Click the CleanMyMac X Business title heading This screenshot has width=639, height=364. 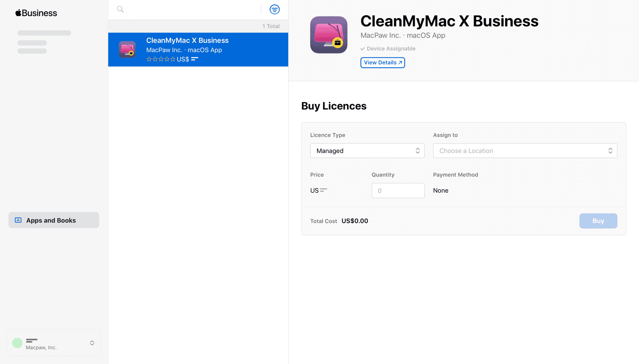pos(449,21)
